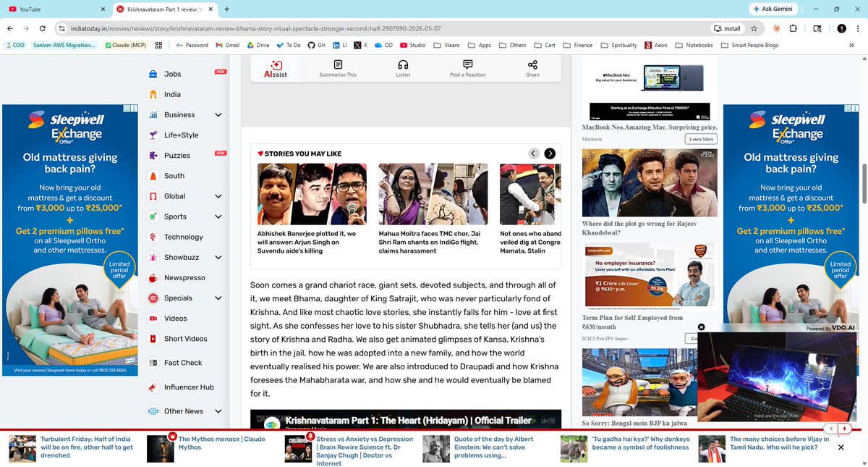Open the Aeon bookmark
Viewport: 868px width, 467px height.
655,45
